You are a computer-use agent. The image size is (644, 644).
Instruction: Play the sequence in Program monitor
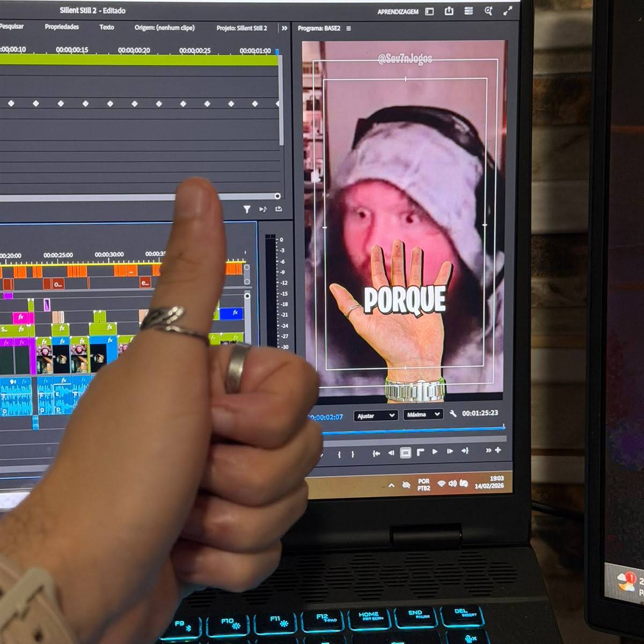[x=435, y=452]
